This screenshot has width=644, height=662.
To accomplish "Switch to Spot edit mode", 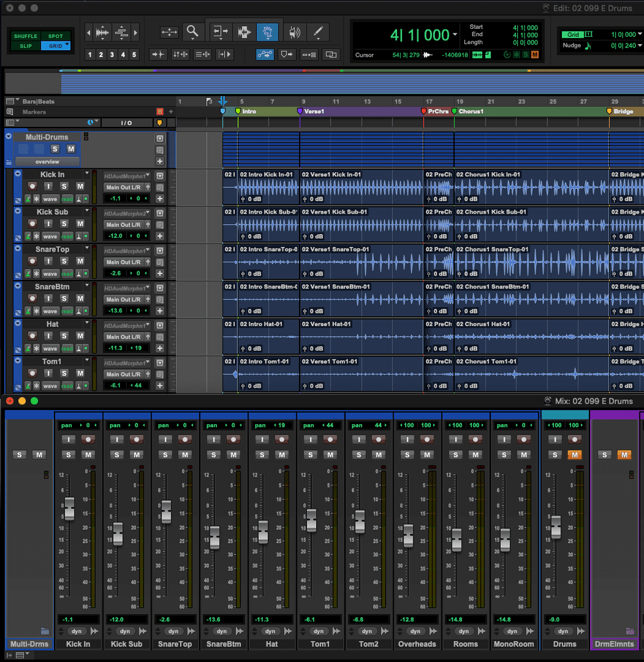I will 56,36.
